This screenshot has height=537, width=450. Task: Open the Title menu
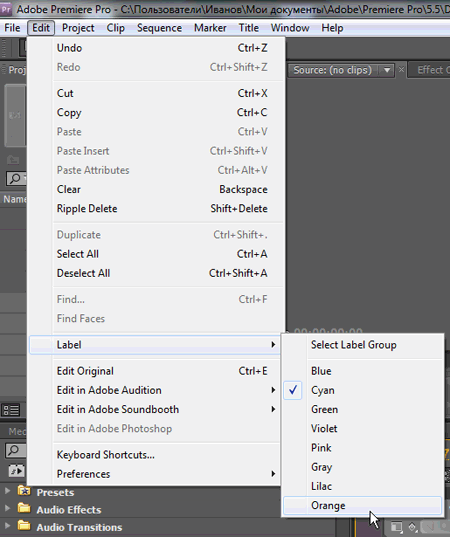[249, 28]
